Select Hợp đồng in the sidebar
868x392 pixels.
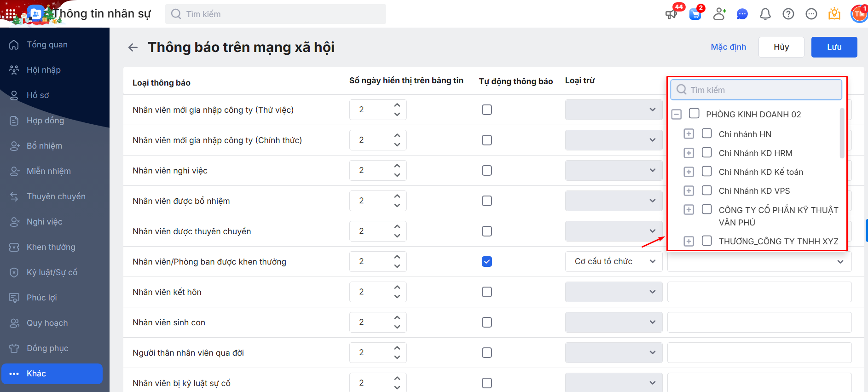coord(45,121)
